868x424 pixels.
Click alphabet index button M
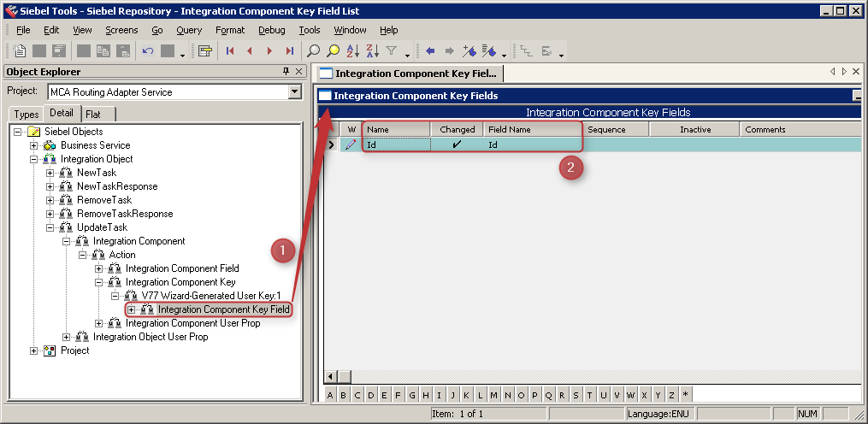tap(493, 395)
